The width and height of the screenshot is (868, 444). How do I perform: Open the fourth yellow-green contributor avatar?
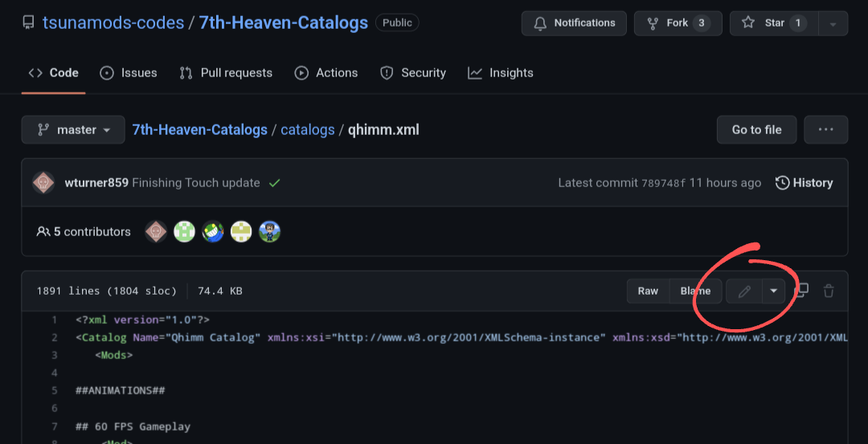click(241, 232)
